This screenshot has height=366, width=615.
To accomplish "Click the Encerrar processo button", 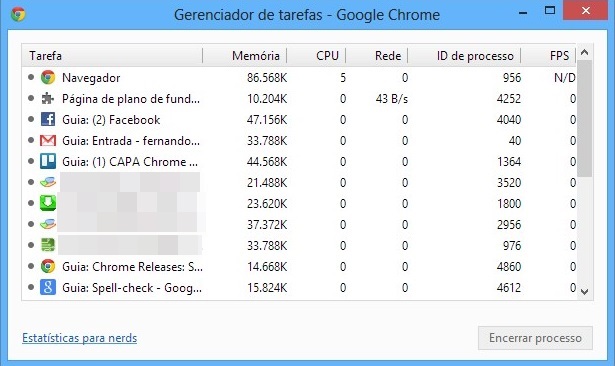I will [x=535, y=338].
